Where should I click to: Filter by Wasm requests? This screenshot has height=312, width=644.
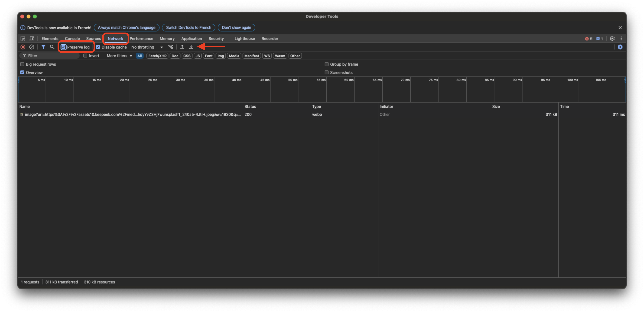(280, 56)
